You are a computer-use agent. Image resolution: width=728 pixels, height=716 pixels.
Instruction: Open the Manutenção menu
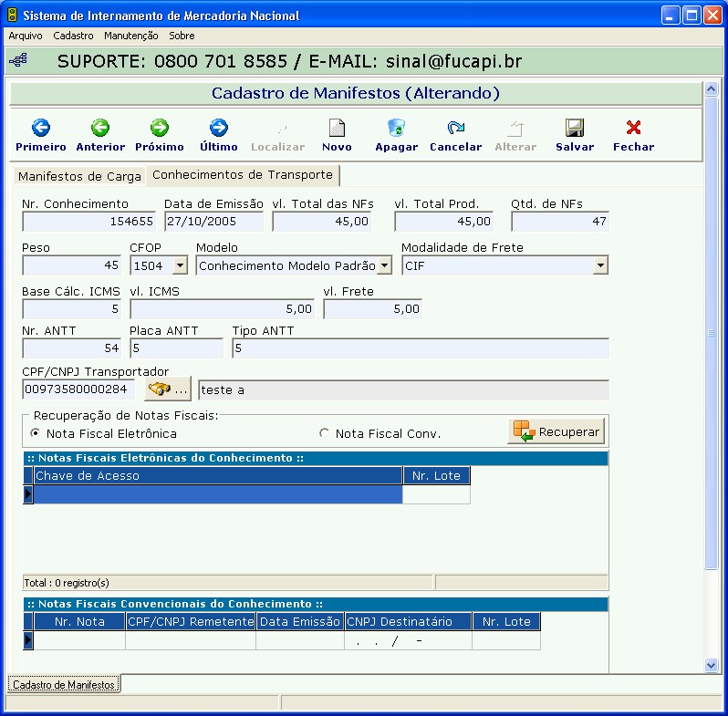point(130,36)
